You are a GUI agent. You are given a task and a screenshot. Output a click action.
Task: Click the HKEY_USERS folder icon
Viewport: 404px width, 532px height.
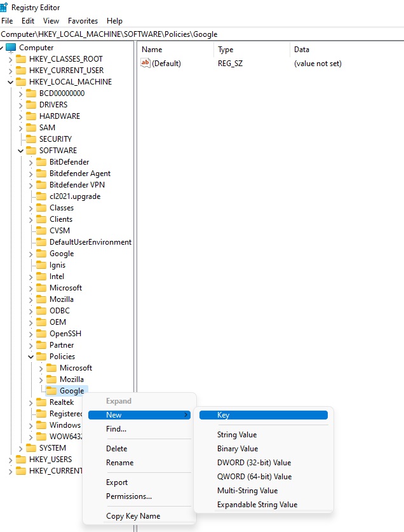[x=21, y=460]
